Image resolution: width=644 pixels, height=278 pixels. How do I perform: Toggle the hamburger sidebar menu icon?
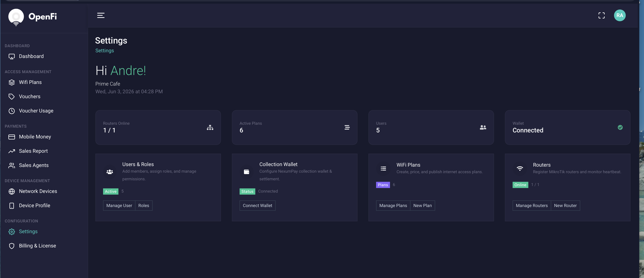(101, 15)
